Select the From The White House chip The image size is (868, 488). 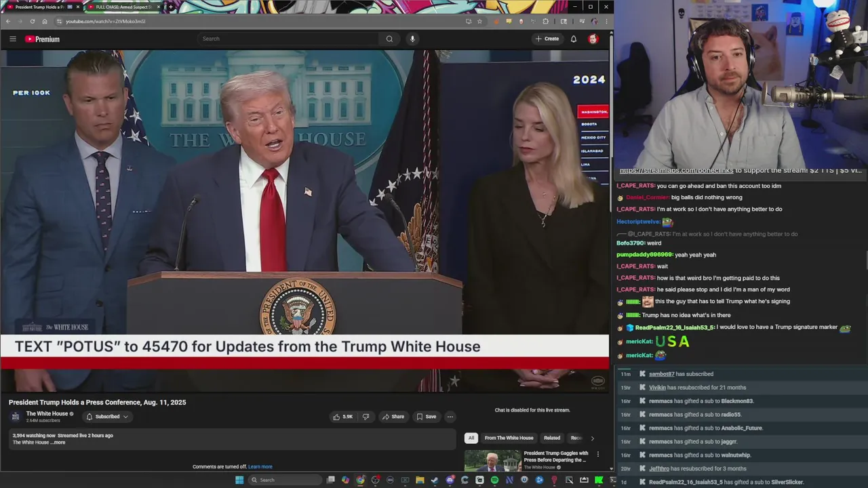509,438
